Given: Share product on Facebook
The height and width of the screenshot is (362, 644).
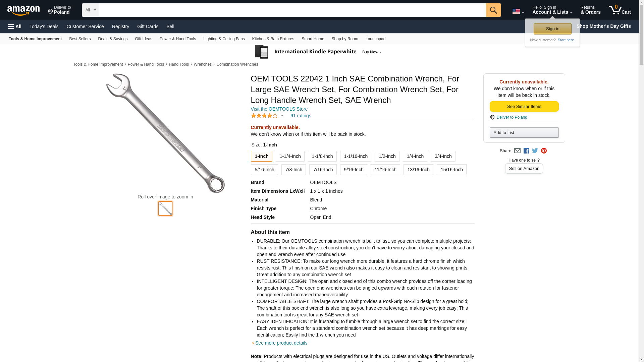Looking at the screenshot, I should coord(526,151).
